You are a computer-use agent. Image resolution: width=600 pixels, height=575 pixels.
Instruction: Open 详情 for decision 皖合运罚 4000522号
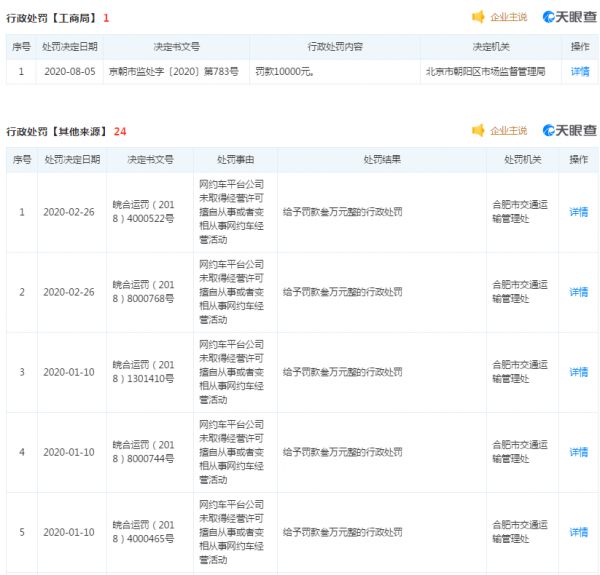pos(578,212)
